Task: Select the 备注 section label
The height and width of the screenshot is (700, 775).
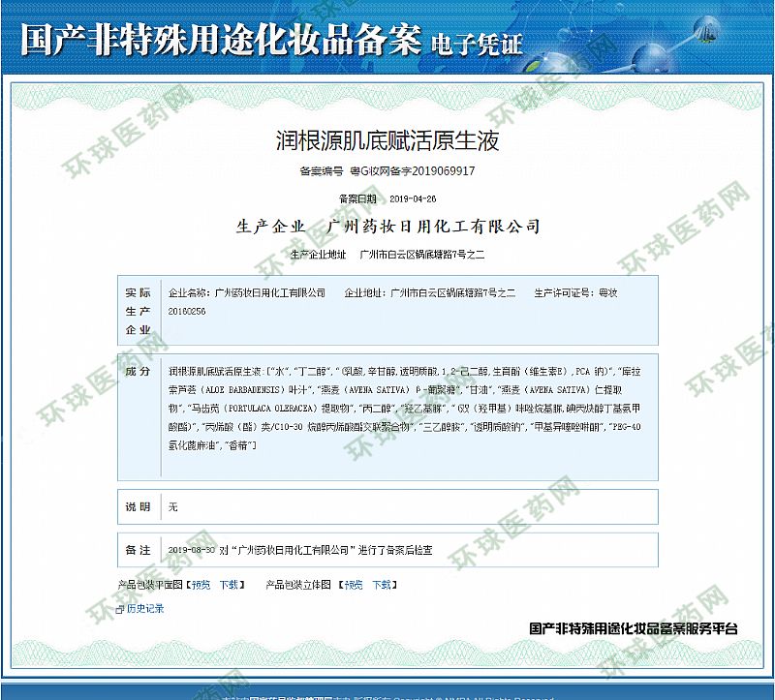Action: (138, 550)
